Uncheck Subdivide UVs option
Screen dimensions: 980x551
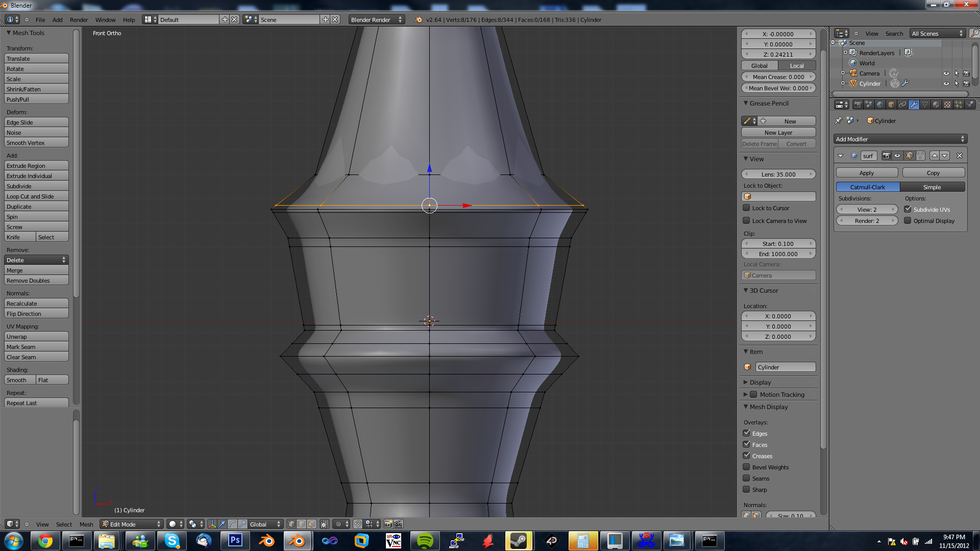908,209
